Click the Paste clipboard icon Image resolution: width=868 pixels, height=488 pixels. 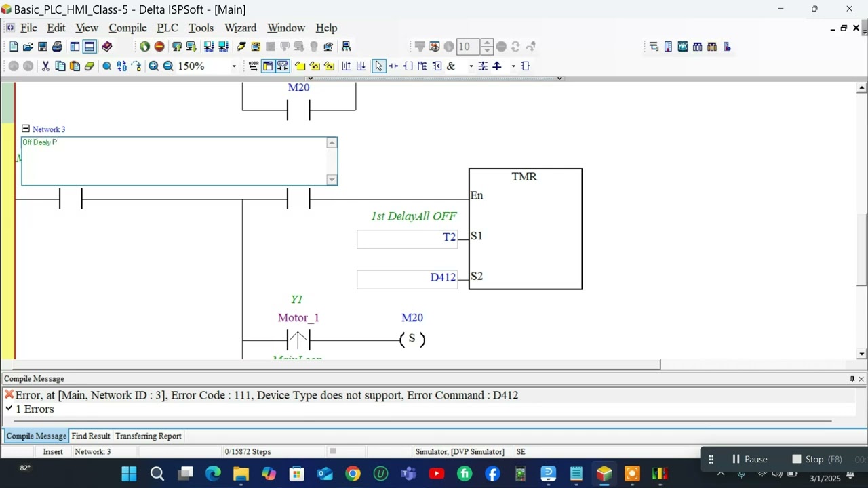click(x=75, y=66)
